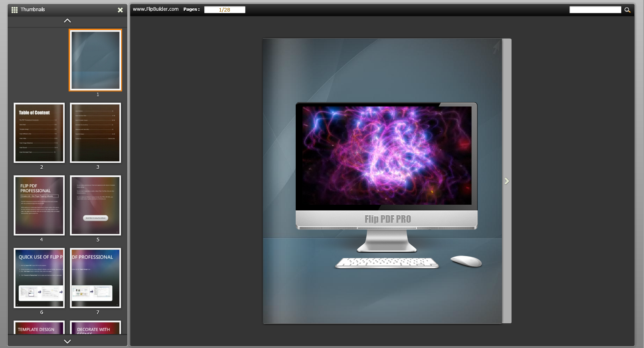The height and width of the screenshot is (348, 644).
Task: Open page 5 thumbnail
Action: pos(95,206)
